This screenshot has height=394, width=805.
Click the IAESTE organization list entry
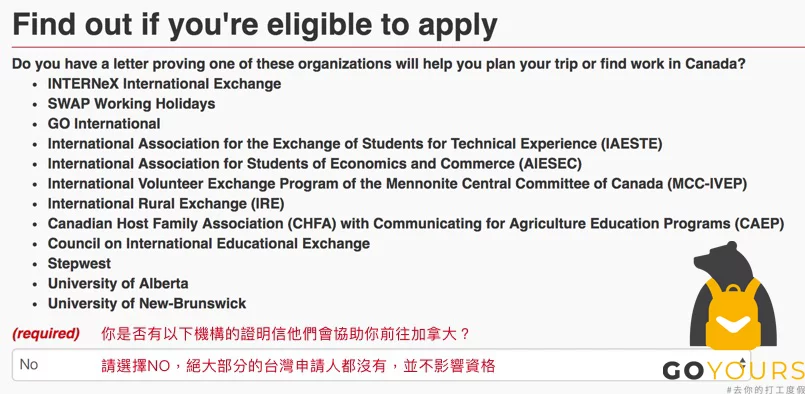click(x=355, y=144)
